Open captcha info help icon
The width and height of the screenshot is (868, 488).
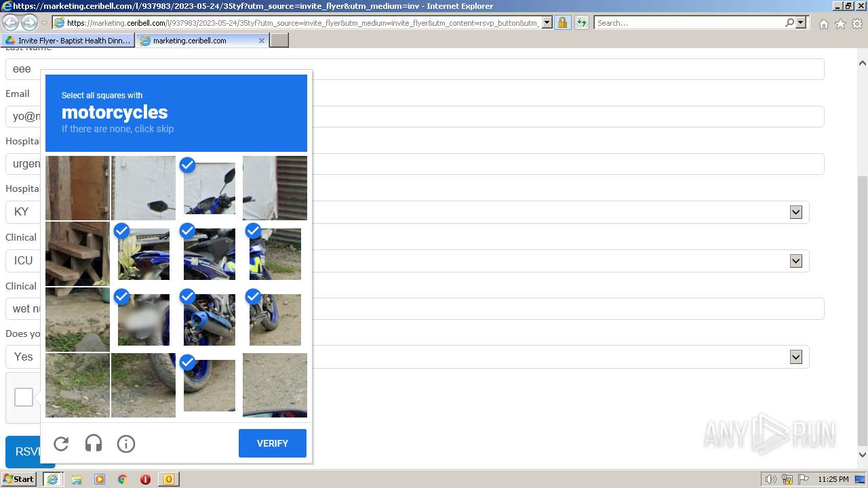pyautogui.click(x=126, y=443)
